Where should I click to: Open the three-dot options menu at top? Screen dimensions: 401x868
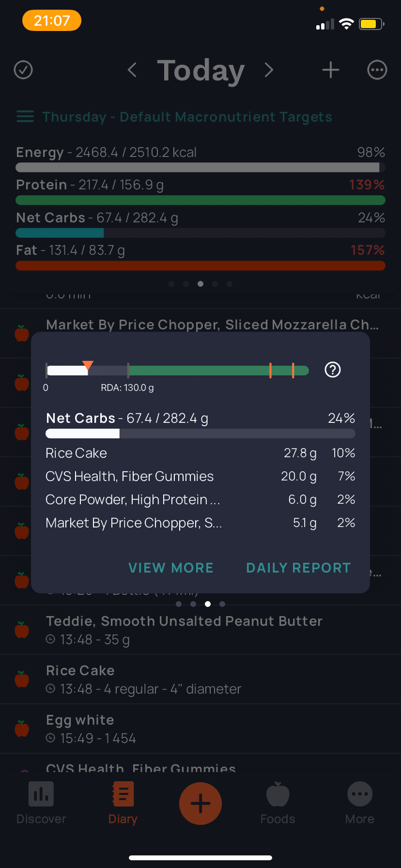377,70
